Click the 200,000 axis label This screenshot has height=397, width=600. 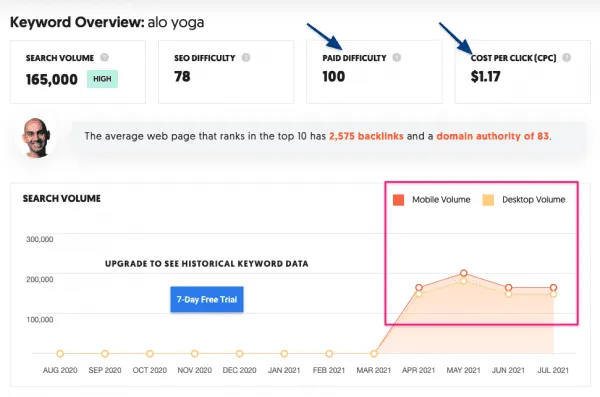(x=39, y=279)
